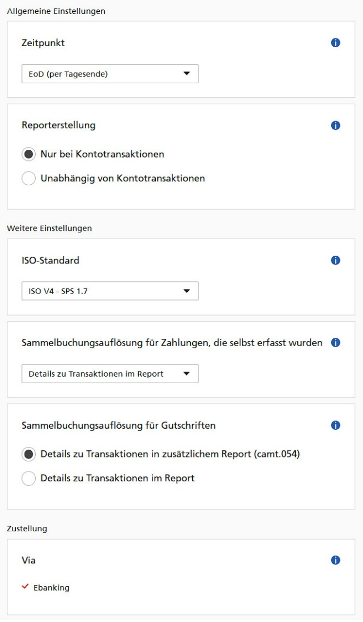363x622 pixels.
Task: Click the arrow of ISO-Standard combo box
Action: click(186, 291)
